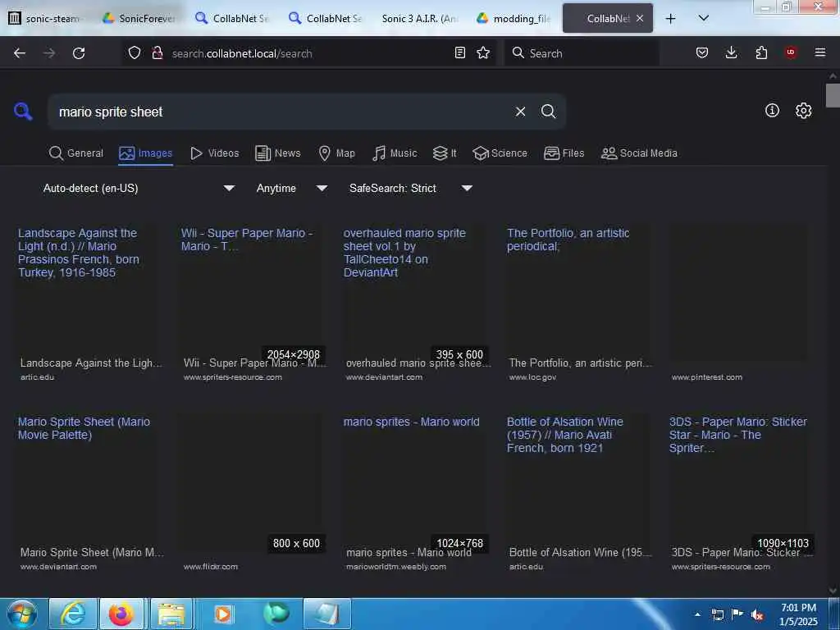Switch to the Sonic 3 A.I.R. tab
The height and width of the screenshot is (630, 840).
pyautogui.click(x=419, y=18)
